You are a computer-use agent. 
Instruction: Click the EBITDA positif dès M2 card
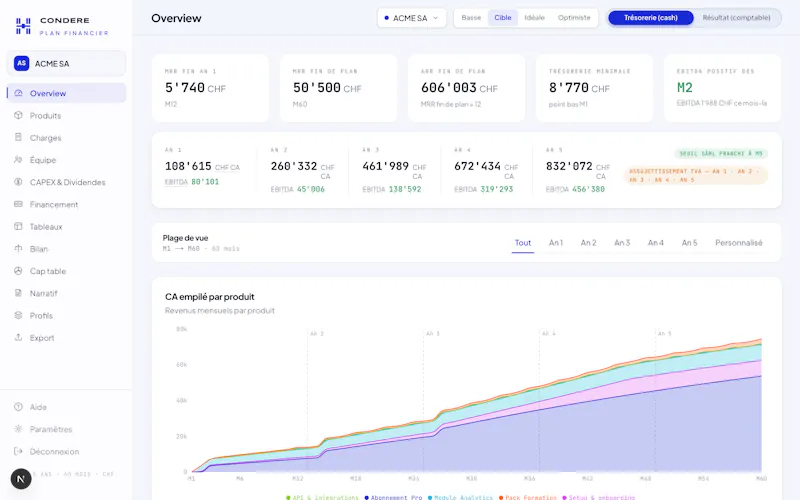pyautogui.click(x=722, y=88)
